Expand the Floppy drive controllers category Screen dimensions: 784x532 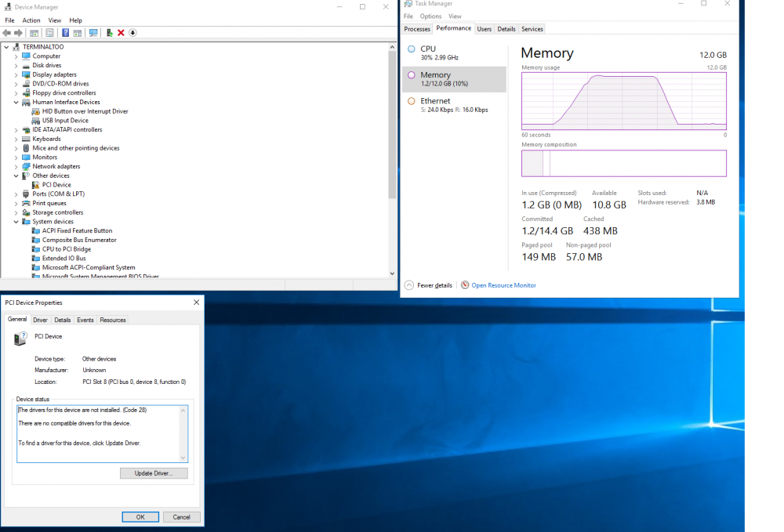[x=16, y=93]
